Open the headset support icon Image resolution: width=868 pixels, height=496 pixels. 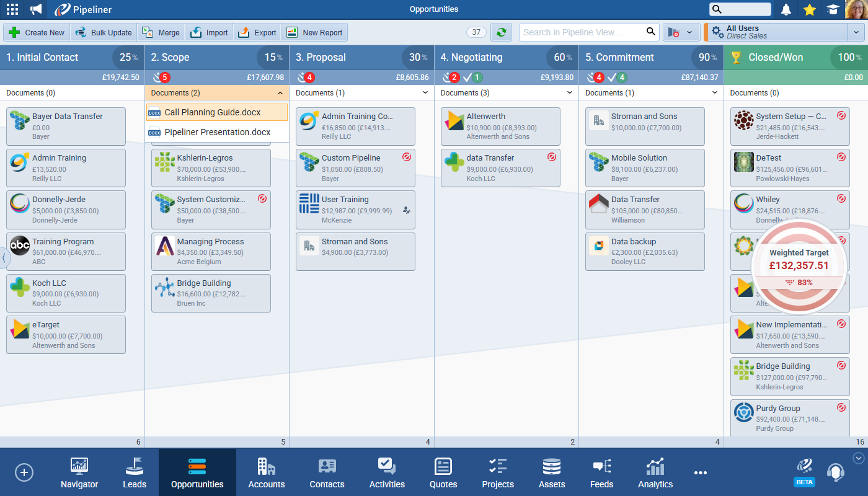[835, 472]
